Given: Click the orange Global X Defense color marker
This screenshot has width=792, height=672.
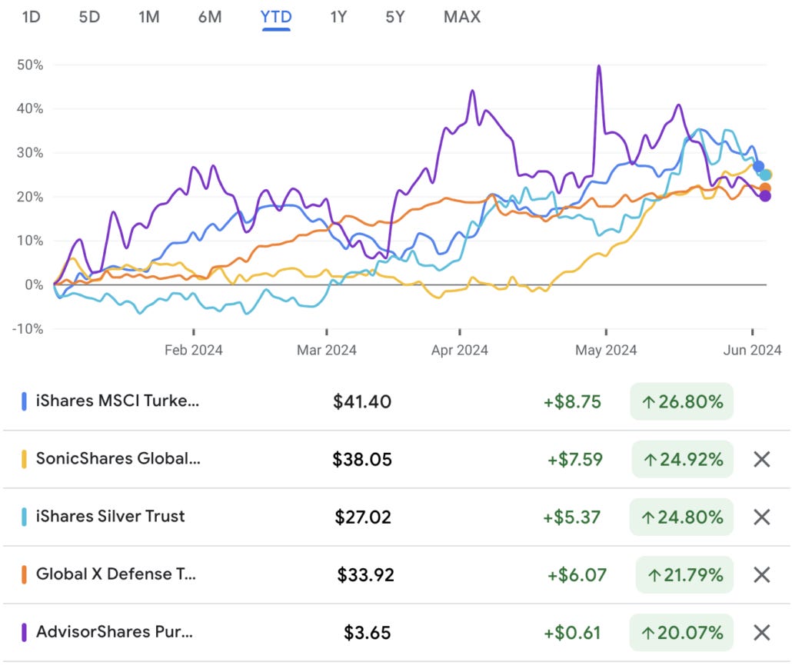Looking at the screenshot, I should [x=24, y=574].
